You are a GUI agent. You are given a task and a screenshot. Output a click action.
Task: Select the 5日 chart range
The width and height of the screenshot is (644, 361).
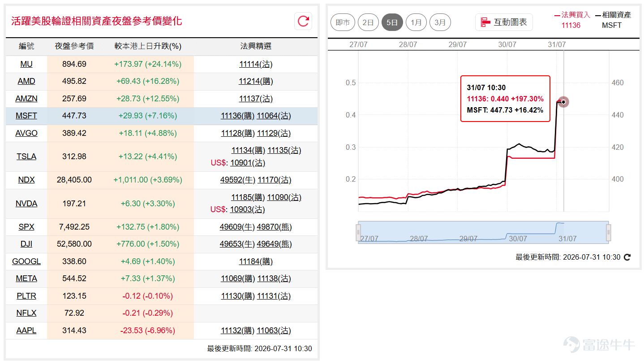pyautogui.click(x=392, y=22)
